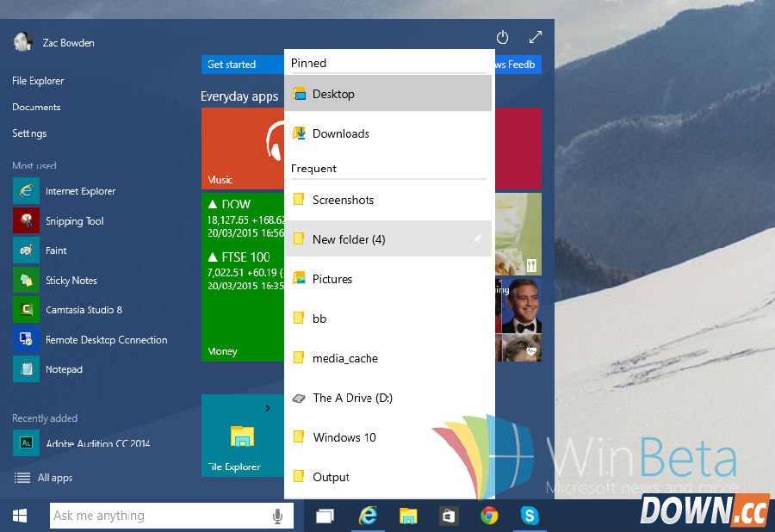Screen dimensions: 775x532
Task: Open Task View in the taskbar
Action: pos(325,516)
